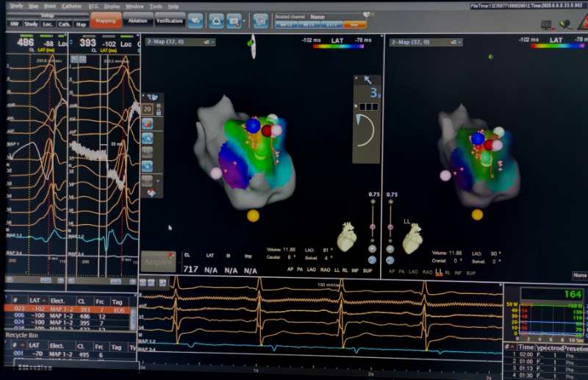Select the AP view in right map
Viewport: 588px width, 380px height.
pos(392,272)
